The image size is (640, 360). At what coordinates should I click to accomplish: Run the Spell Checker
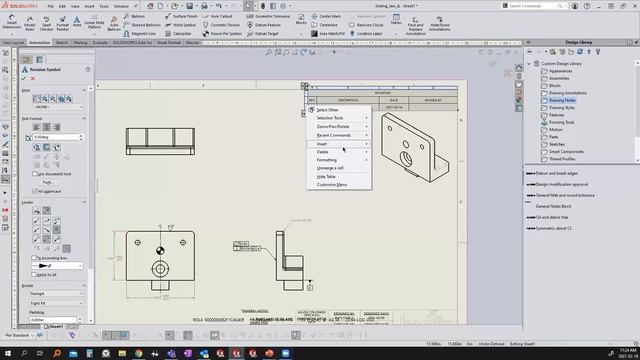46,24
